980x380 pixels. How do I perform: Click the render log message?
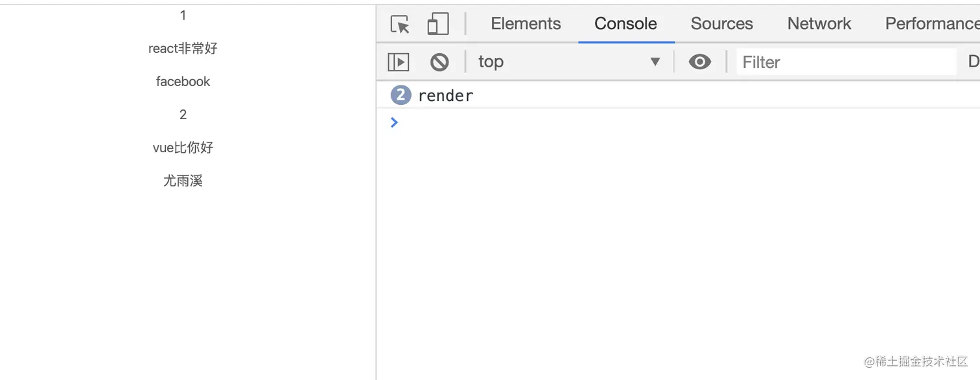tap(446, 96)
